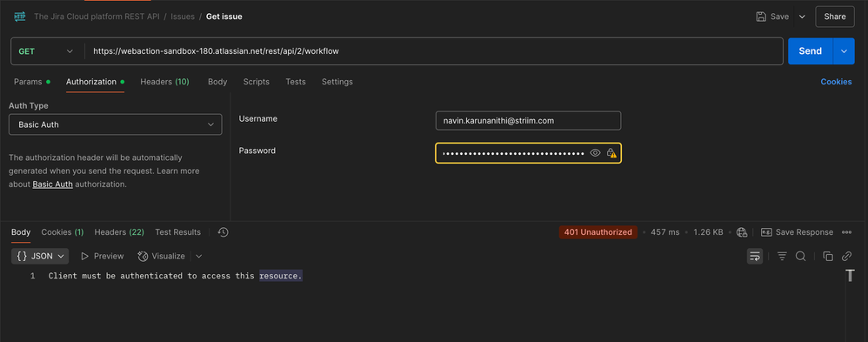
Task: Click the Issues breadcrumb
Action: point(183,17)
